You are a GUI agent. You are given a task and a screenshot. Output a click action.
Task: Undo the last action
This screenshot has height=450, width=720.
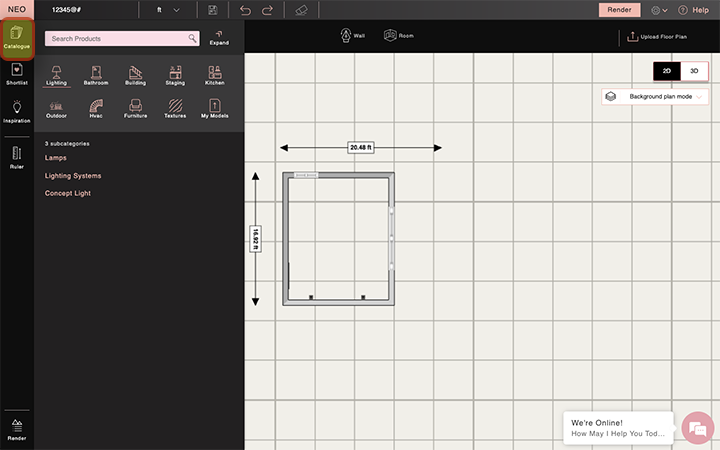click(246, 10)
